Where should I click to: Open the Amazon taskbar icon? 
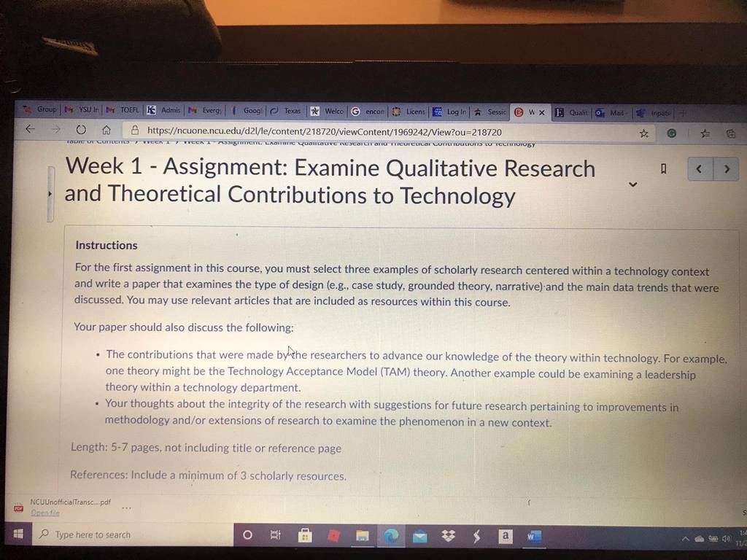click(x=506, y=536)
